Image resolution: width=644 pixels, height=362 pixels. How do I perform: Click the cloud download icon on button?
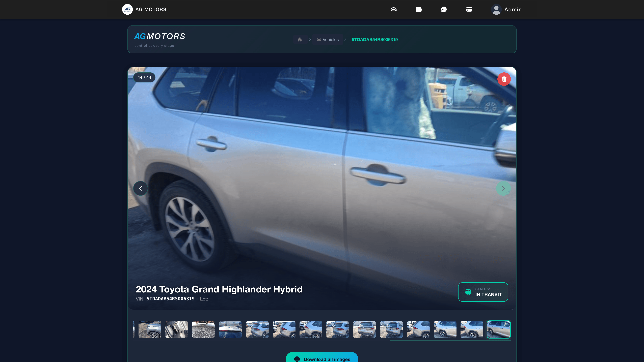(x=297, y=359)
